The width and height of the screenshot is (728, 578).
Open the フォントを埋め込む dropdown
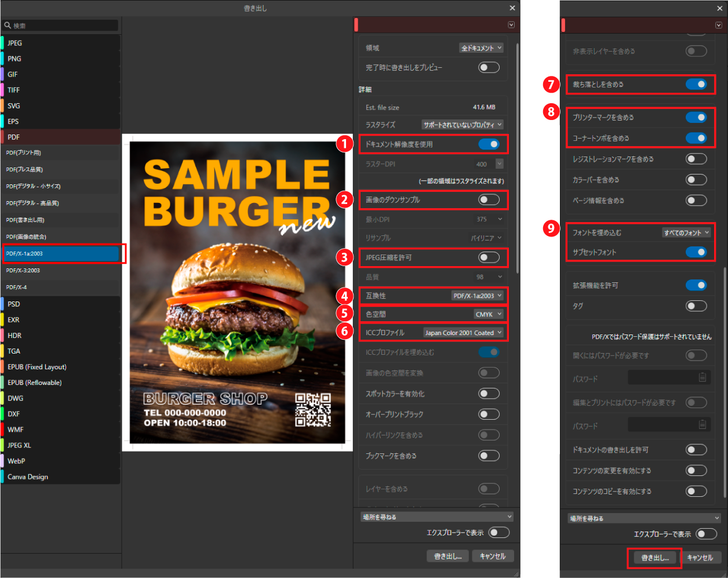coord(686,232)
